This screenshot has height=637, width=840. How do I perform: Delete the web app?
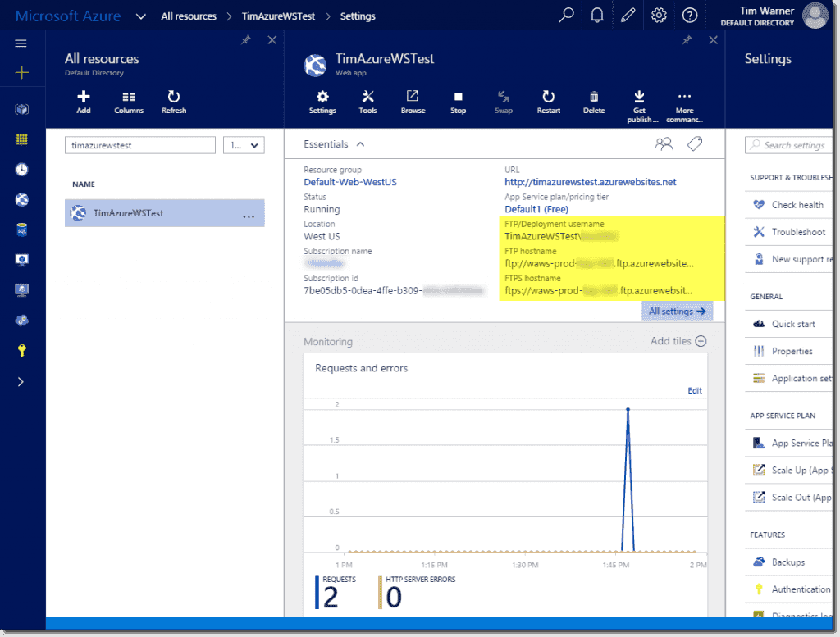click(x=594, y=102)
